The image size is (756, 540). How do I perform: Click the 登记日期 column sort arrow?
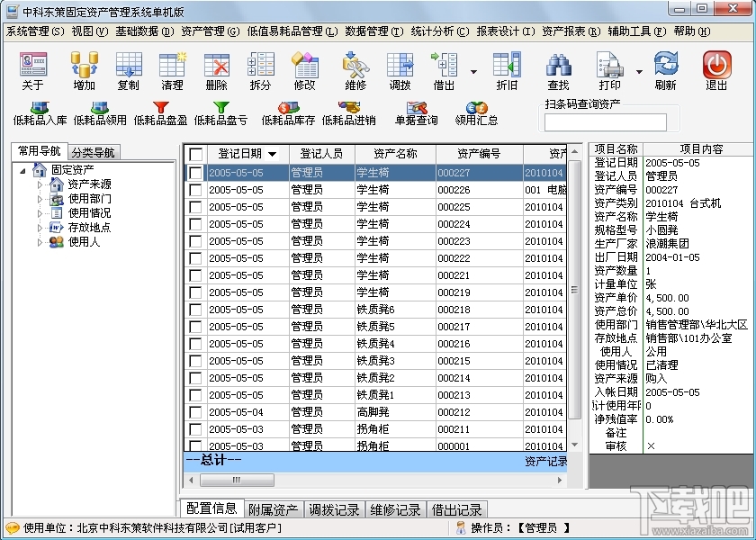pyautogui.click(x=273, y=154)
